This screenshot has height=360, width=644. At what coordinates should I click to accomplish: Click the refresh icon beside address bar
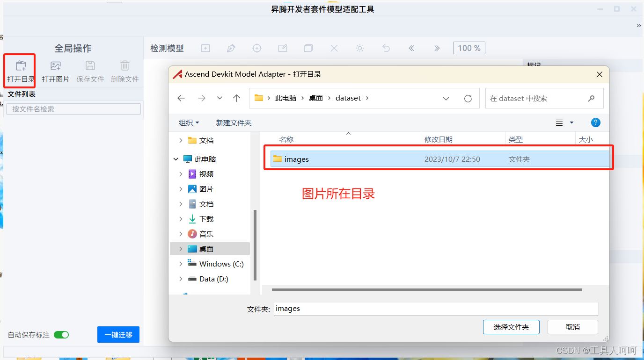coord(468,99)
